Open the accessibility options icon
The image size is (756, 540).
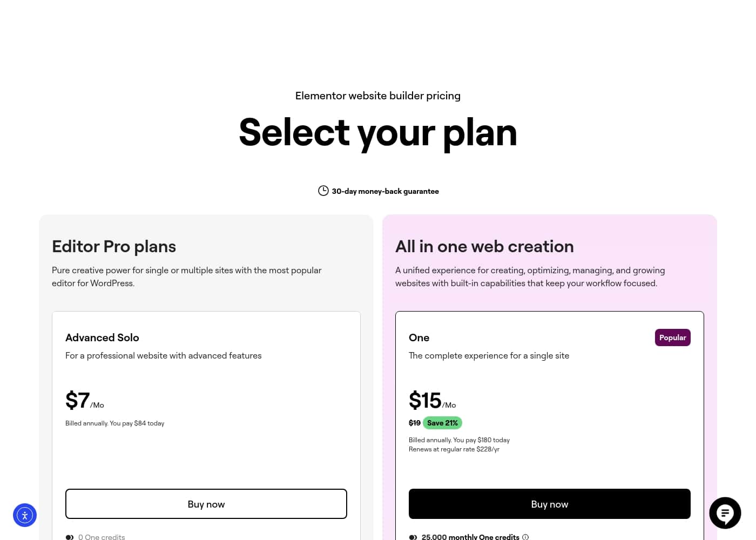coord(25,515)
